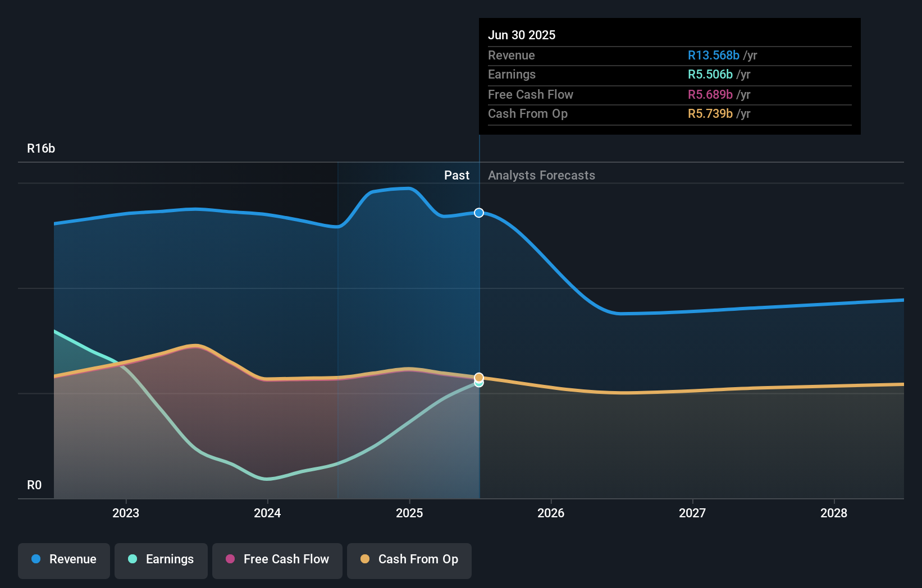
Task: Click the teal Earnings legend dot
Action: 132,559
